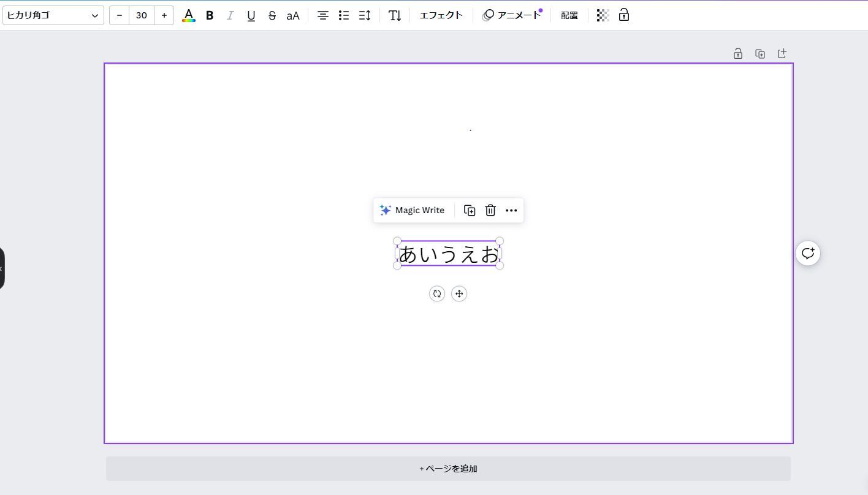
Task: Click the font size field showing 30
Action: pos(142,15)
